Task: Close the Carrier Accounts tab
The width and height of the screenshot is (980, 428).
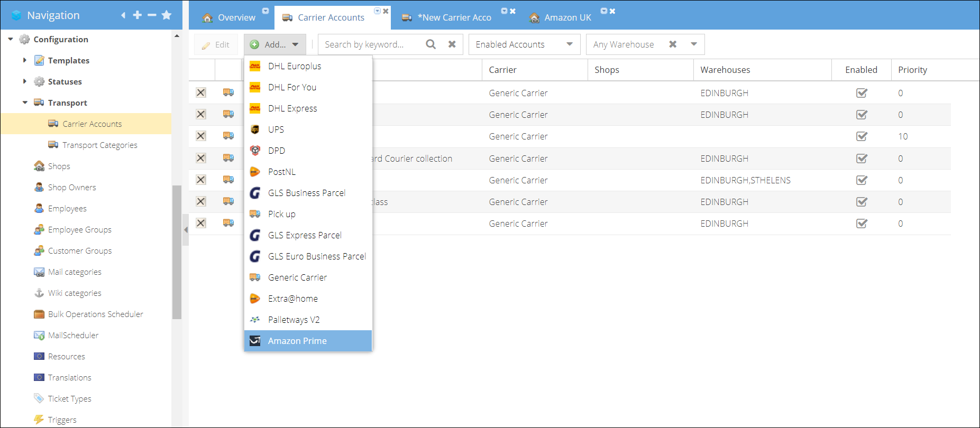Action: [x=386, y=11]
